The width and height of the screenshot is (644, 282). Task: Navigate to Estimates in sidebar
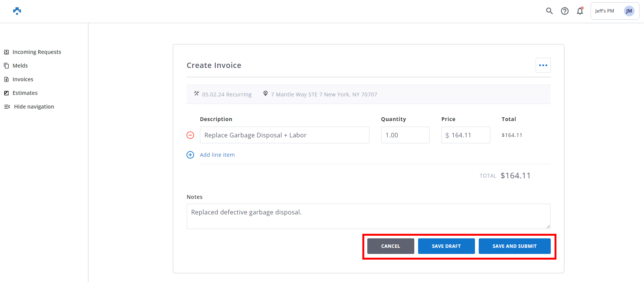[x=25, y=93]
